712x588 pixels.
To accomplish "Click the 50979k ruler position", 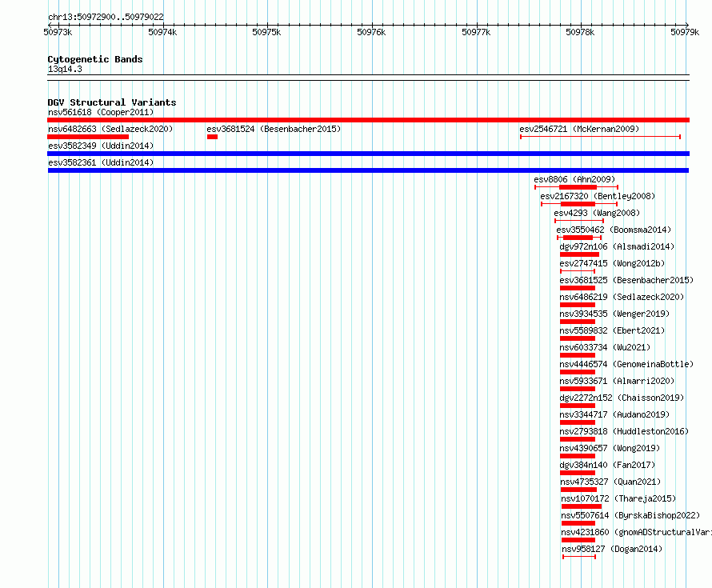I will [685, 32].
